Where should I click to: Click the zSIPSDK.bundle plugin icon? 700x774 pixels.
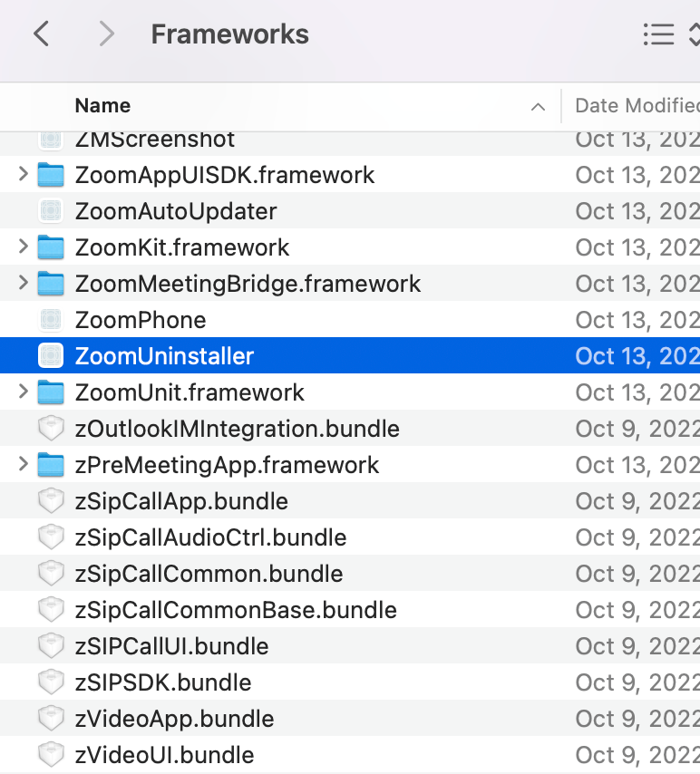click(x=51, y=682)
